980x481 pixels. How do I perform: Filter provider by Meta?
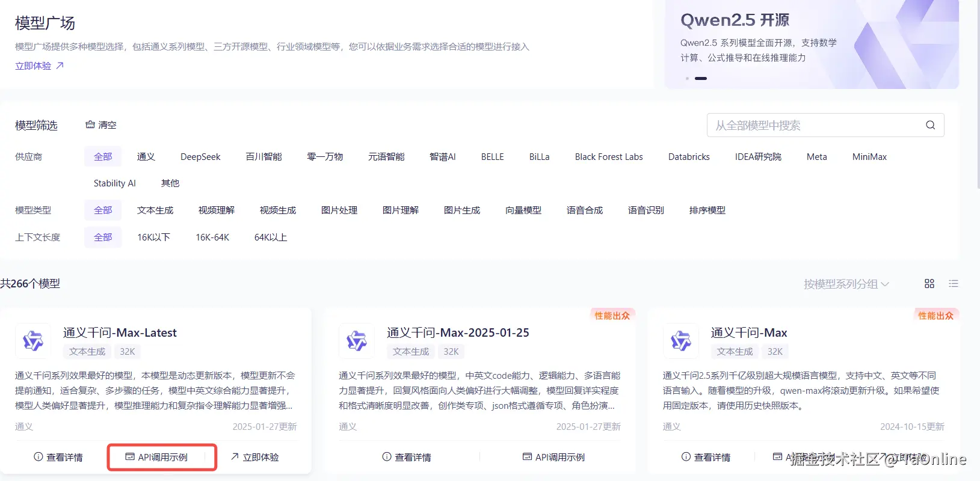click(x=817, y=156)
